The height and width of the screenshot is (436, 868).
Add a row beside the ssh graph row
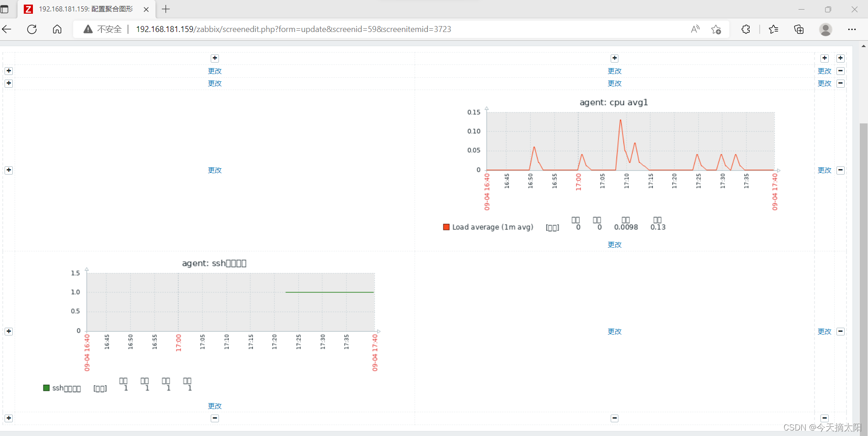pos(9,331)
